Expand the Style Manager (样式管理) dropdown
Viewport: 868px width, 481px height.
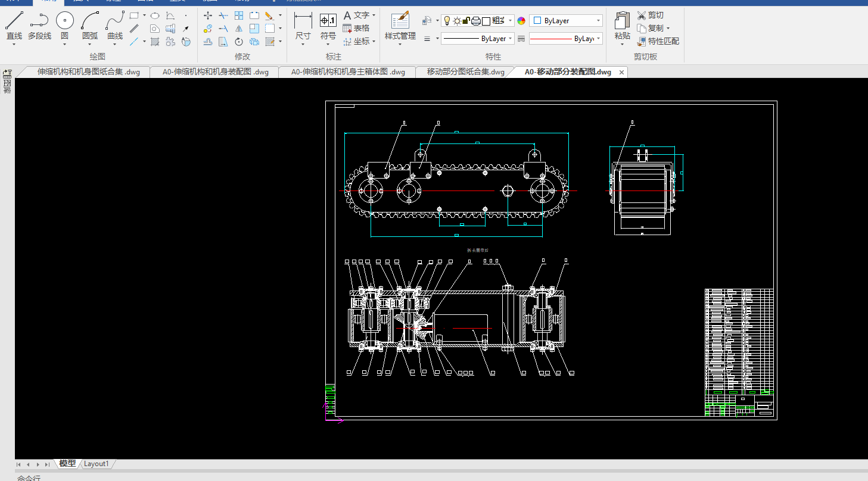[x=400, y=43]
